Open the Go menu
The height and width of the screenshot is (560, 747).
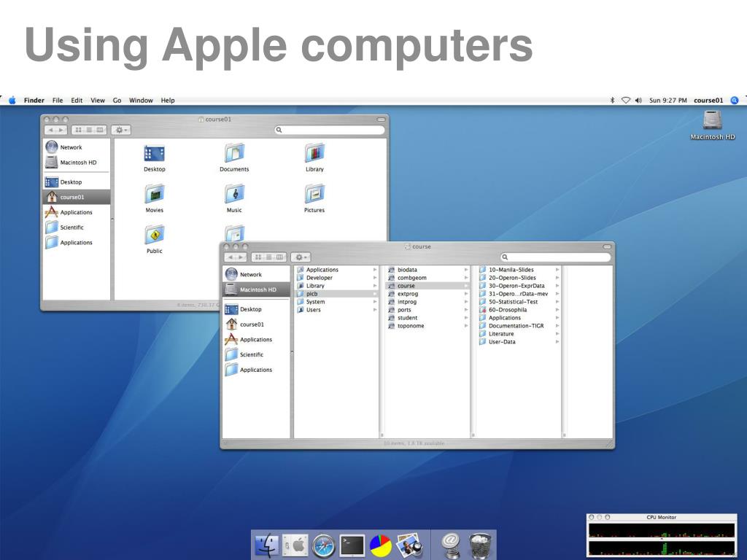pyautogui.click(x=117, y=100)
